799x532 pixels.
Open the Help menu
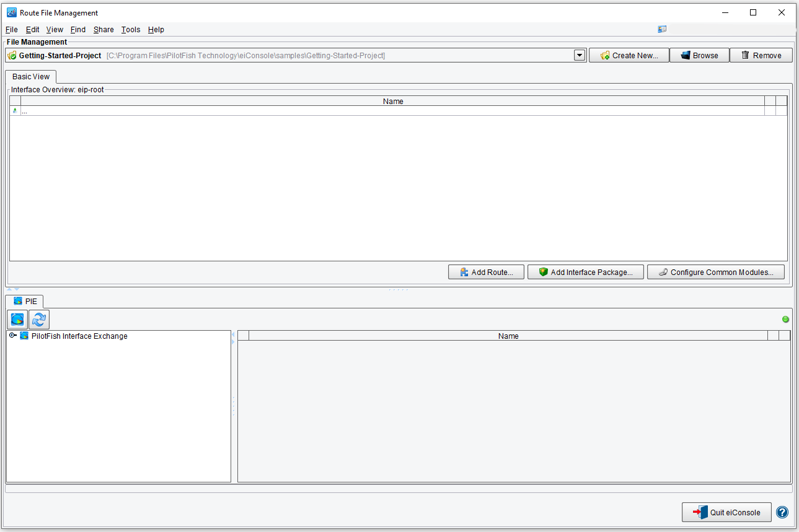pos(156,29)
